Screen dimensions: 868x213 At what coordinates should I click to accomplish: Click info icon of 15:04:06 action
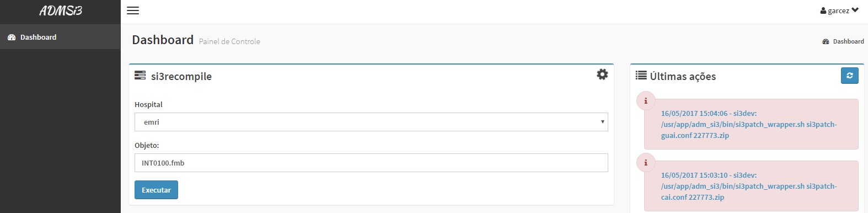pos(646,101)
